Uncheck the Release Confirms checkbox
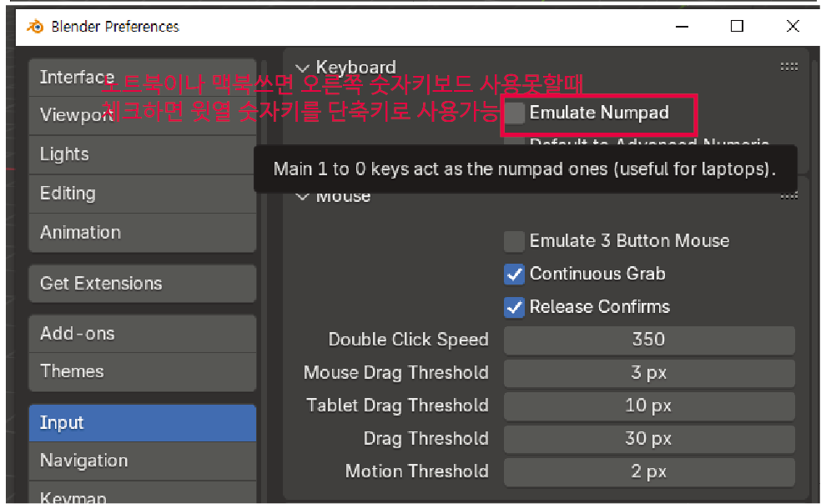Screen dimensions: 821x504 514,307
